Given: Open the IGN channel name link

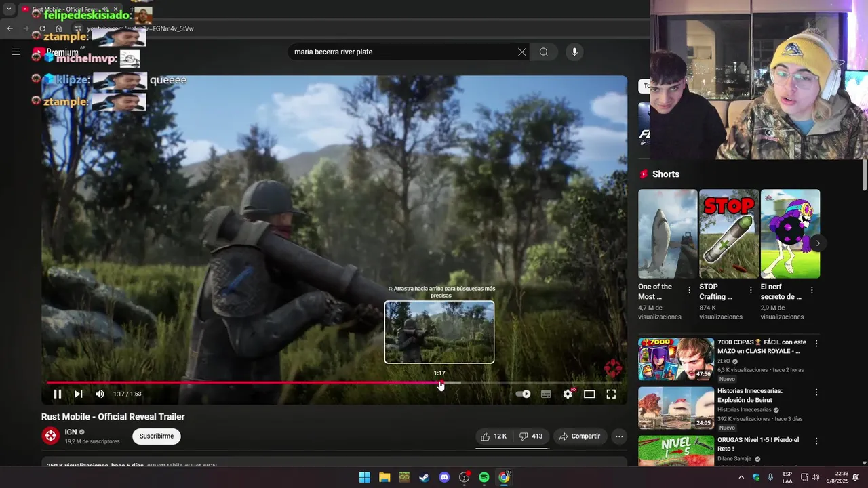Looking at the screenshot, I should (71, 432).
